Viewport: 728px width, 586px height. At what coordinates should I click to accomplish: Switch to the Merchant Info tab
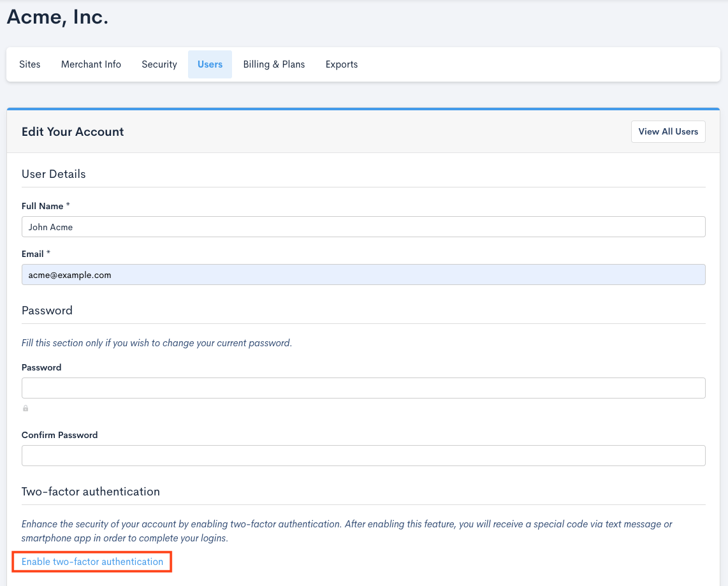tap(91, 64)
